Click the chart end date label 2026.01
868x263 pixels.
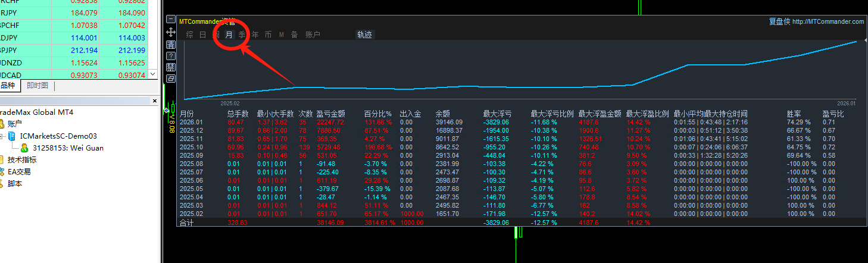pos(846,103)
